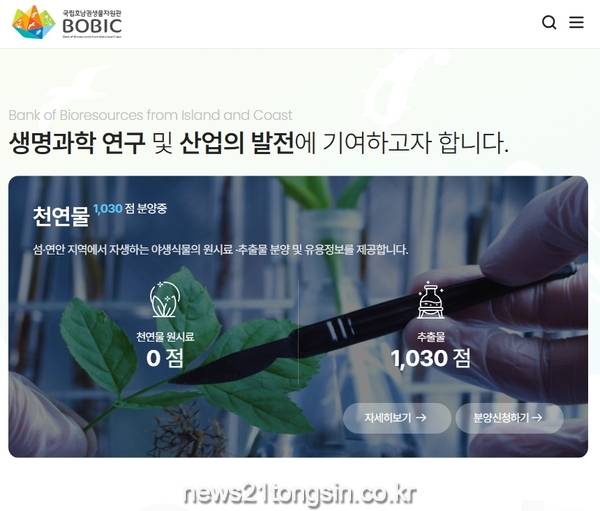This screenshot has height=511, width=600.
Task: Select the 천연물 heading
Action: click(x=61, y=216)
